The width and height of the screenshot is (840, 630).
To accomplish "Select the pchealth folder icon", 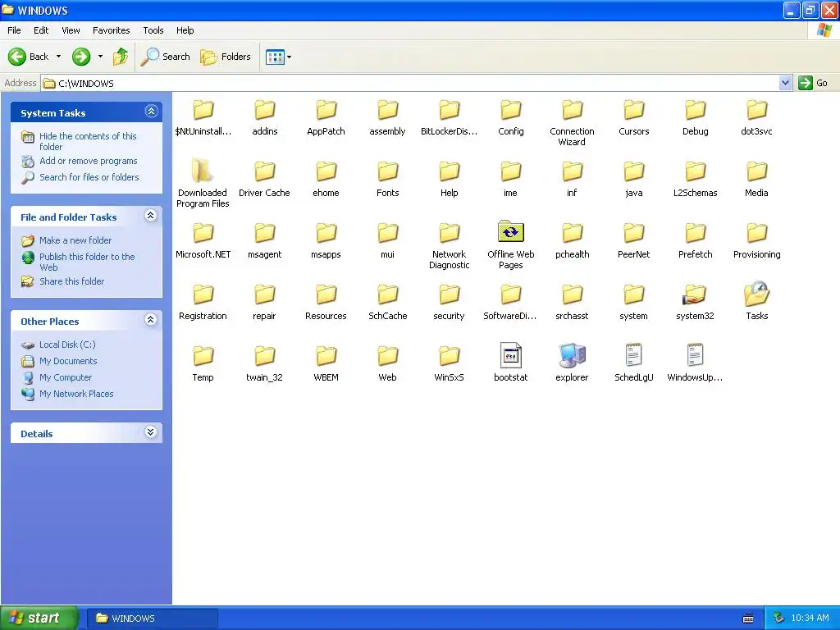I will click(x=572, y=234).
